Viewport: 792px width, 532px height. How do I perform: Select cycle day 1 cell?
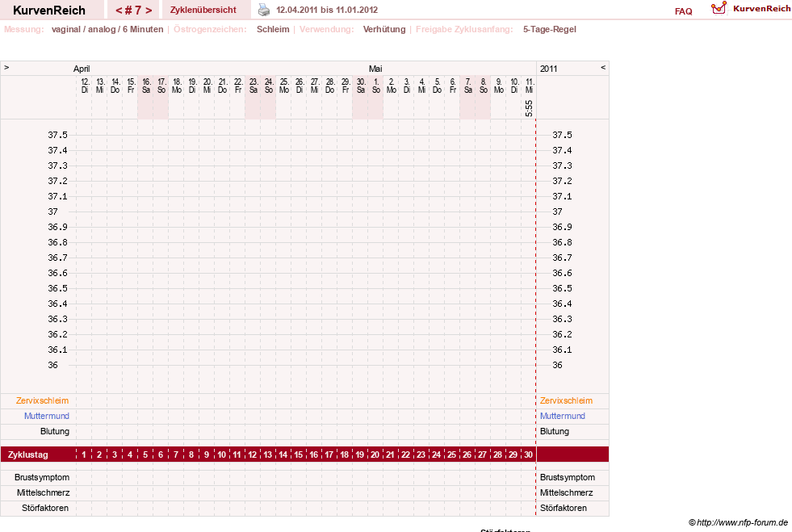click(84, 455)
